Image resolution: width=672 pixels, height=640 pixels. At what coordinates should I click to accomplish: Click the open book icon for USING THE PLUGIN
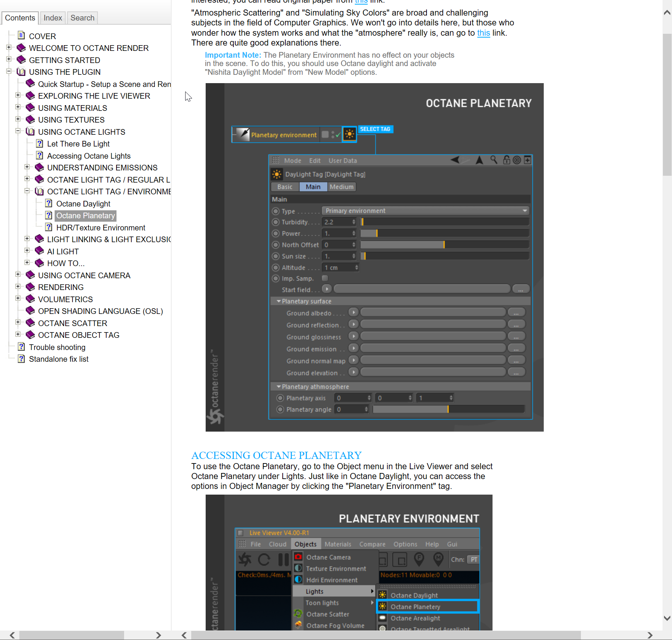(21, 72)
